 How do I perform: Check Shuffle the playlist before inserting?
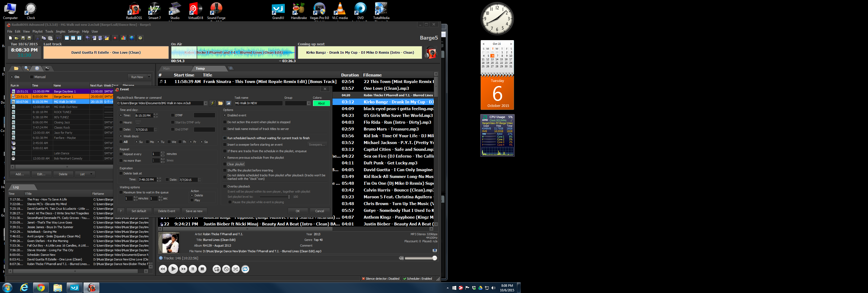(225, 171)
